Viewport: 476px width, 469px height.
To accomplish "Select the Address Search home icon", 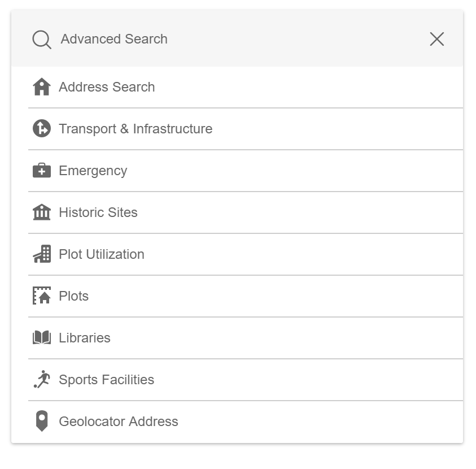I will [x=42, y=87].
